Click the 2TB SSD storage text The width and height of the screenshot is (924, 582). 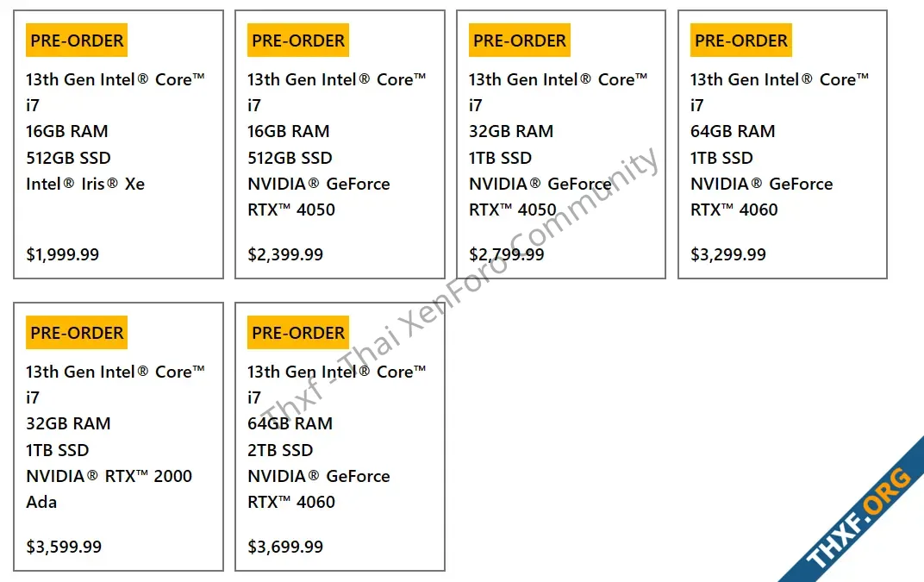(280, 450)
